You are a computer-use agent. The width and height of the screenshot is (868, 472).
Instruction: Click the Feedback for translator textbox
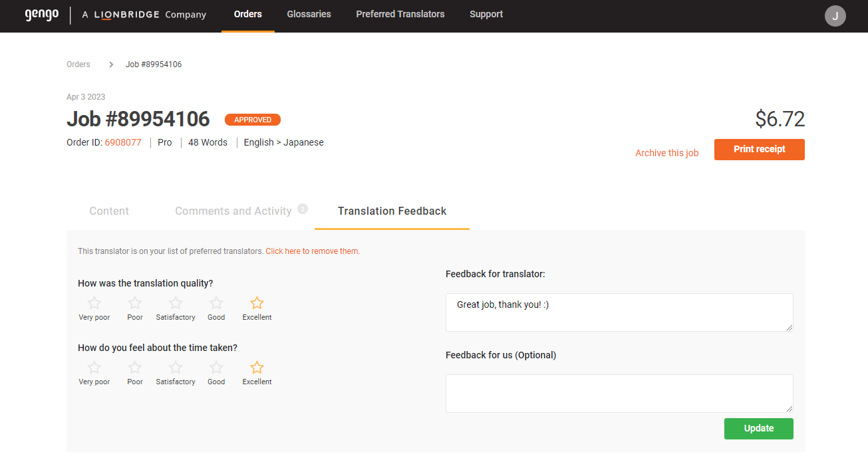pos(619,312)
